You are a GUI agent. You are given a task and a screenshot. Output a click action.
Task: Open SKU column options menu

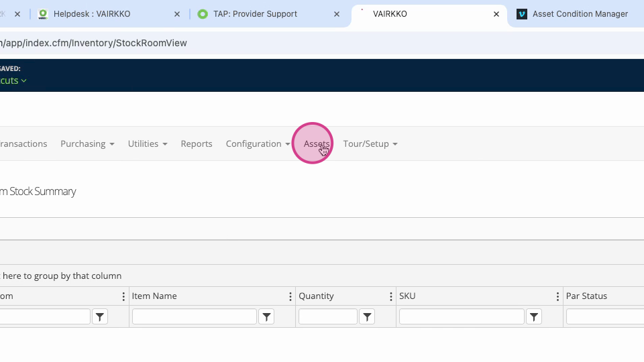coord(557,296)
